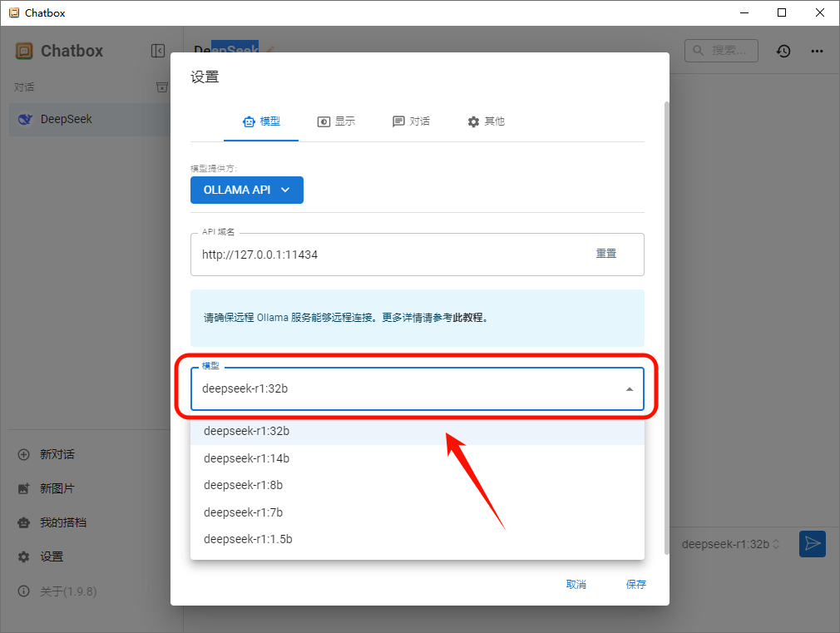This screenshot has width=840, height=633.
Task: Expand the OLLAMA API provider dropdown
Action: [x=246, y=190]
